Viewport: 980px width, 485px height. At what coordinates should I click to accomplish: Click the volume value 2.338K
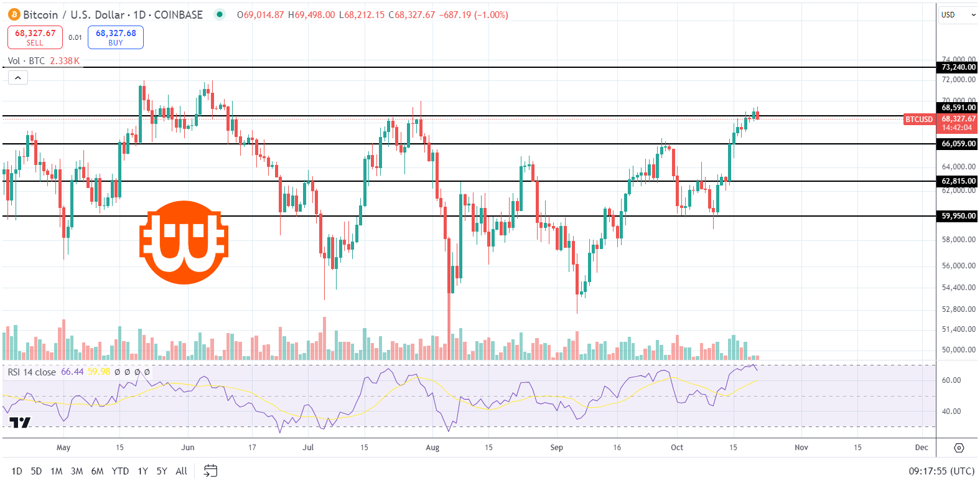[x=65, y=61]
